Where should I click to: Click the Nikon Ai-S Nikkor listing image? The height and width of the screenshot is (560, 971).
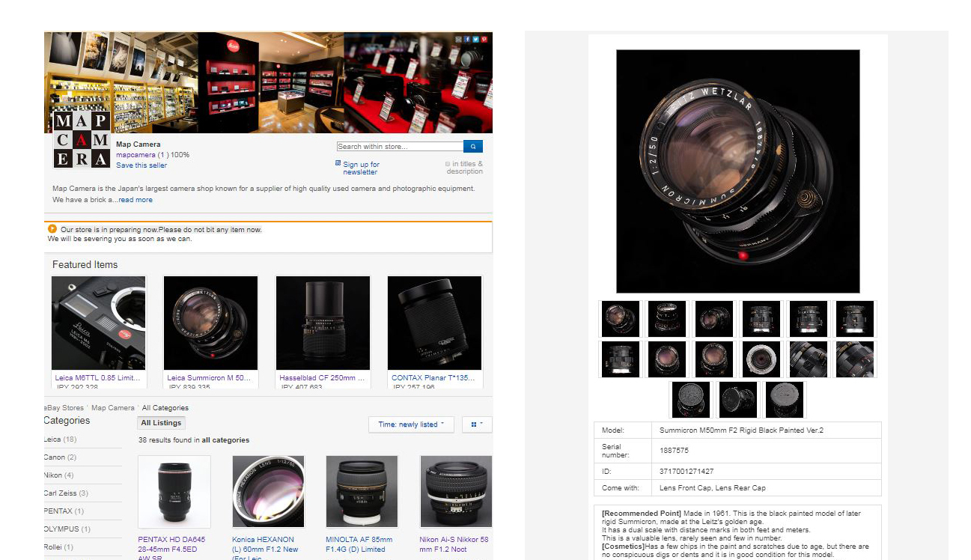coord(456,492)
